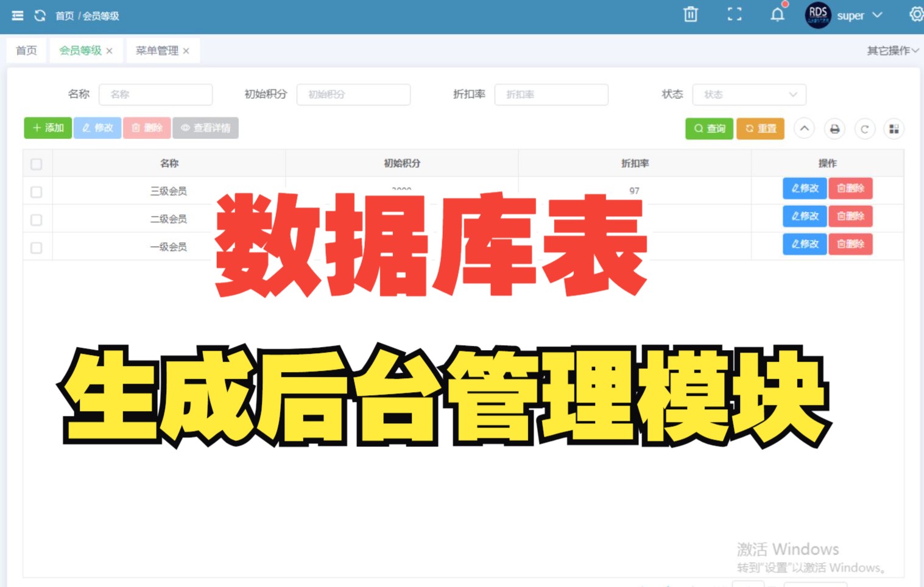924x587 pixels.
Task: Click 修改 in the 二级会员 row
Action: tap(805, 216)
